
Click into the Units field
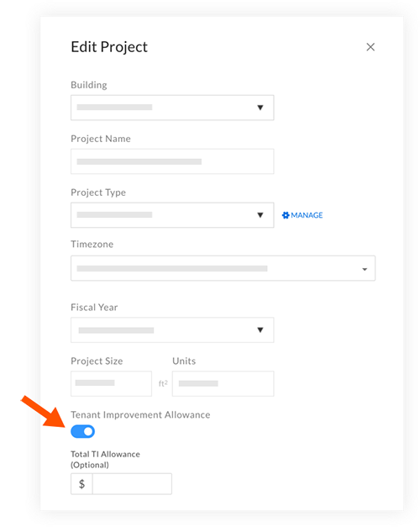pyautogui.click(x=223, y=383)
